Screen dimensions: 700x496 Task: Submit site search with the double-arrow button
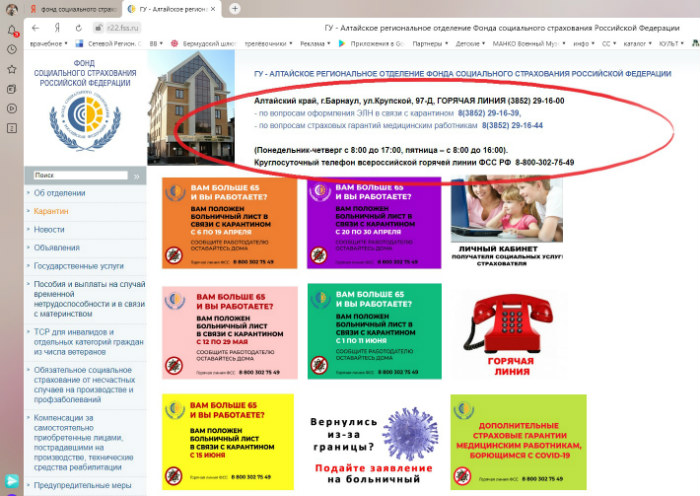click(137, 176)
